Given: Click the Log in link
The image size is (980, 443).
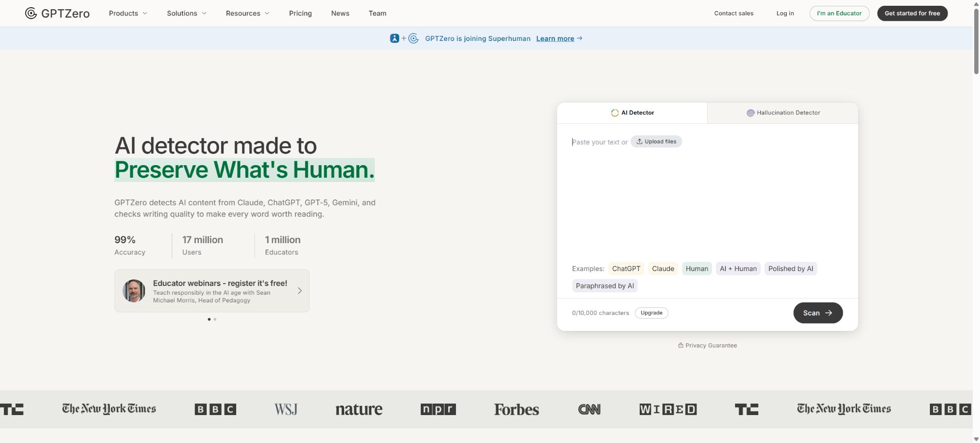Looking at the screenshot, I should (x=785, y=13).
